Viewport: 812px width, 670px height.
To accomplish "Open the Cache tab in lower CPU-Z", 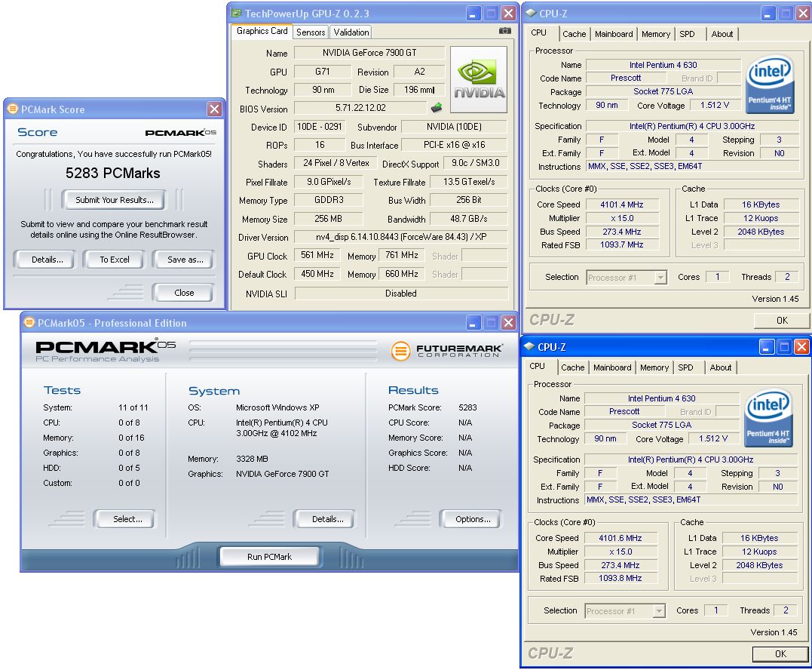I will tap(573, 367).
